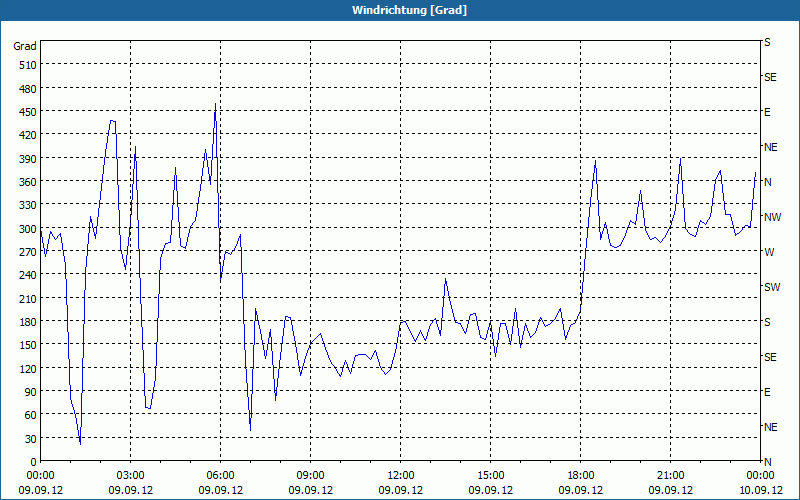
Task: Click the 03:00 time axis label
Action: [x=131, y=476]
